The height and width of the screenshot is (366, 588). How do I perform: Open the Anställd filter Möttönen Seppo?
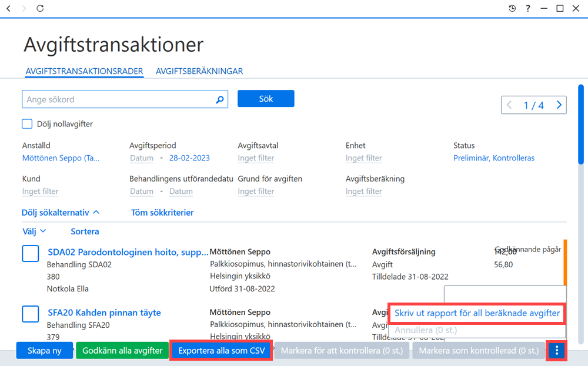pos(61,158)
